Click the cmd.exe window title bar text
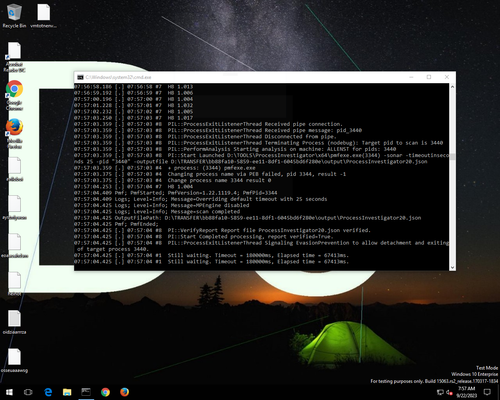This screenshot has width=500, height=400. [x=118, y=77]
